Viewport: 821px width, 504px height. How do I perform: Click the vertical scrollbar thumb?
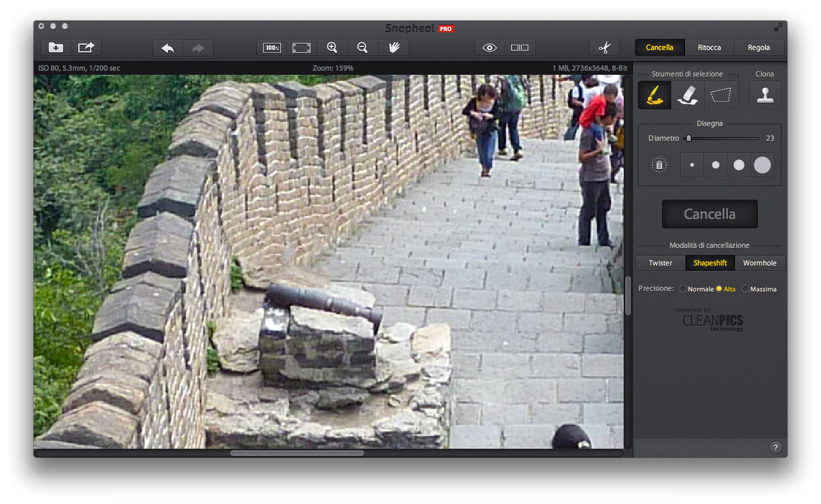(628, 296)
